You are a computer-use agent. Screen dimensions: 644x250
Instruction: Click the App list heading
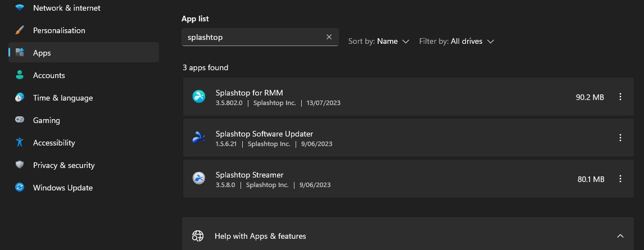195,19
